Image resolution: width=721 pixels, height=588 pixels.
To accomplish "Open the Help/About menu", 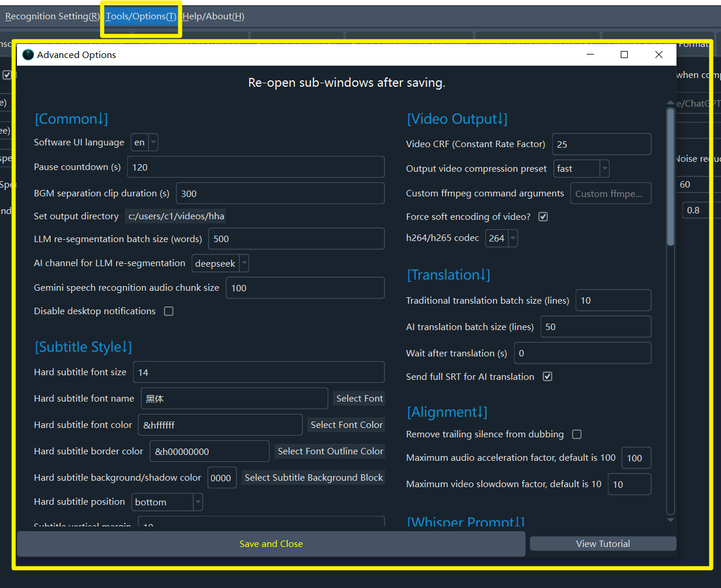I will [x=213, y=16].
